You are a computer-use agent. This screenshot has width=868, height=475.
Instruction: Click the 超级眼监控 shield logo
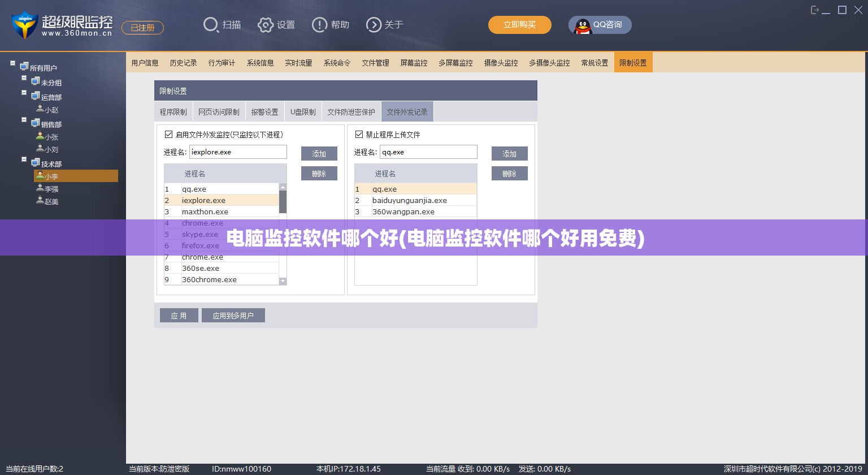(24, 25)
